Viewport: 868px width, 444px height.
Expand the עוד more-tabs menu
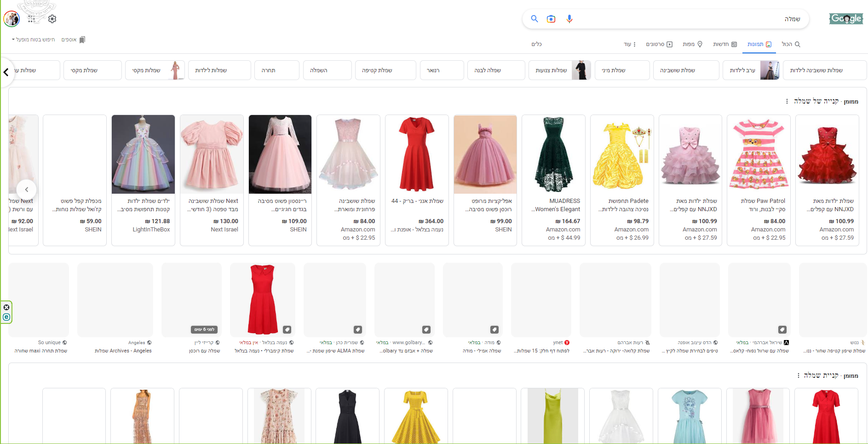tap(630, 45)
